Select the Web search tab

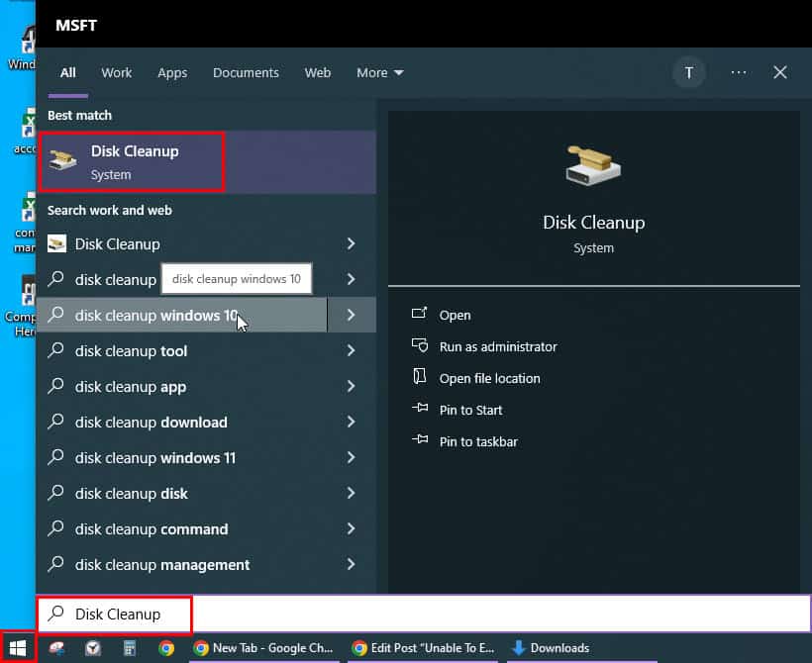(318, 73)
